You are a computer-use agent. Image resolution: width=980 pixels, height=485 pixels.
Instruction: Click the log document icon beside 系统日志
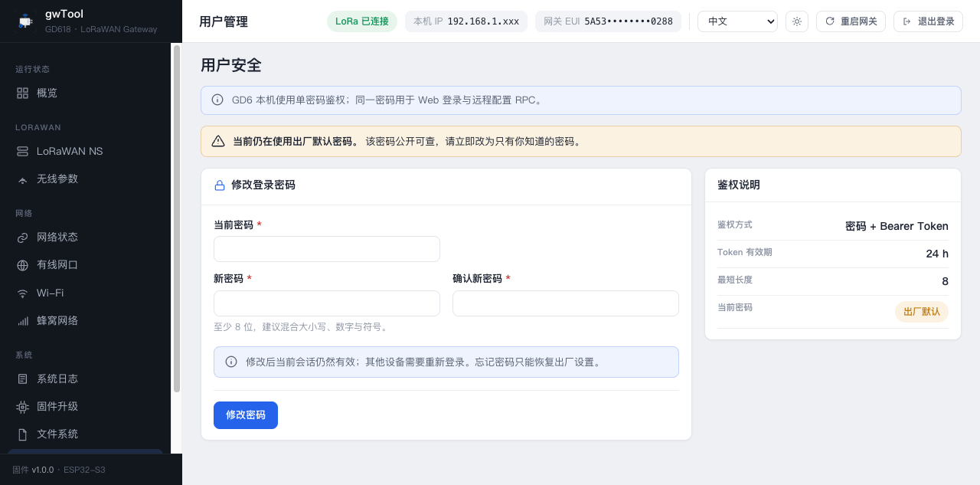(x=22, y=378)
